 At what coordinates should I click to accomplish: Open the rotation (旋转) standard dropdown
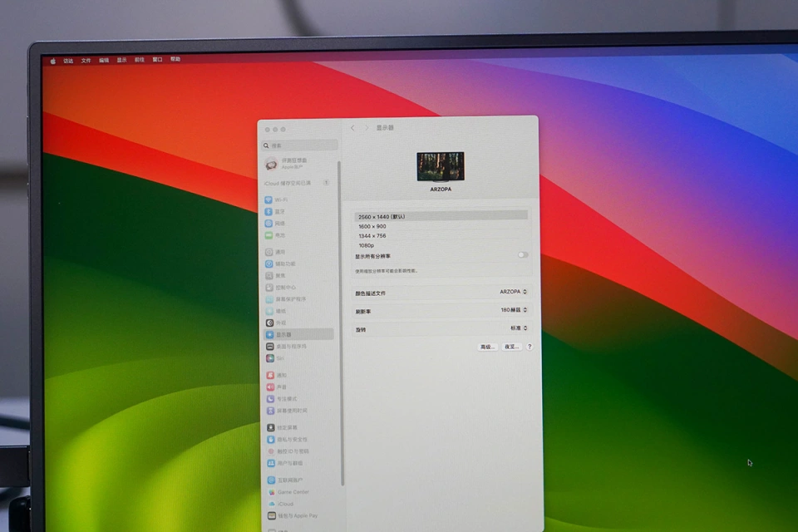518,328
